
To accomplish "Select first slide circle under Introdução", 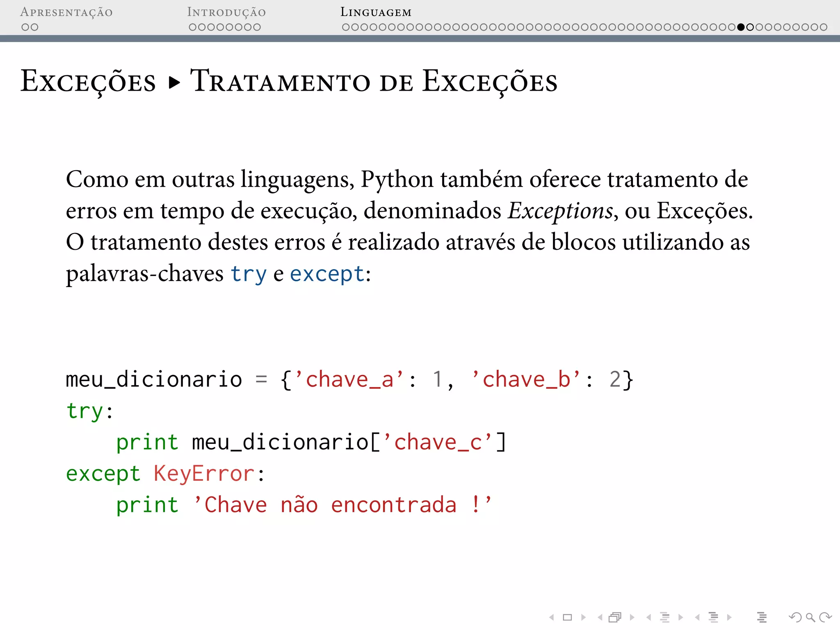I will tap(193, 27).
